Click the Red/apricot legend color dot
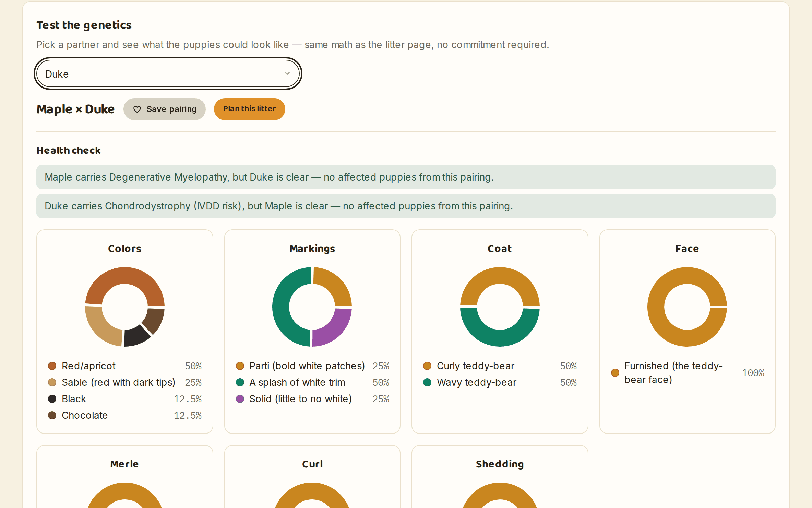 tap(52, 366)
